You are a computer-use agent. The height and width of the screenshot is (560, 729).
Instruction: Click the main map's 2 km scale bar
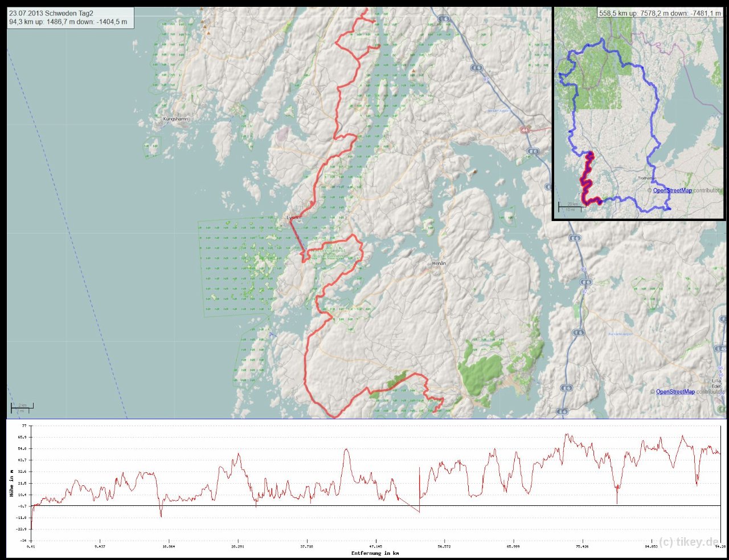[22, 407]
